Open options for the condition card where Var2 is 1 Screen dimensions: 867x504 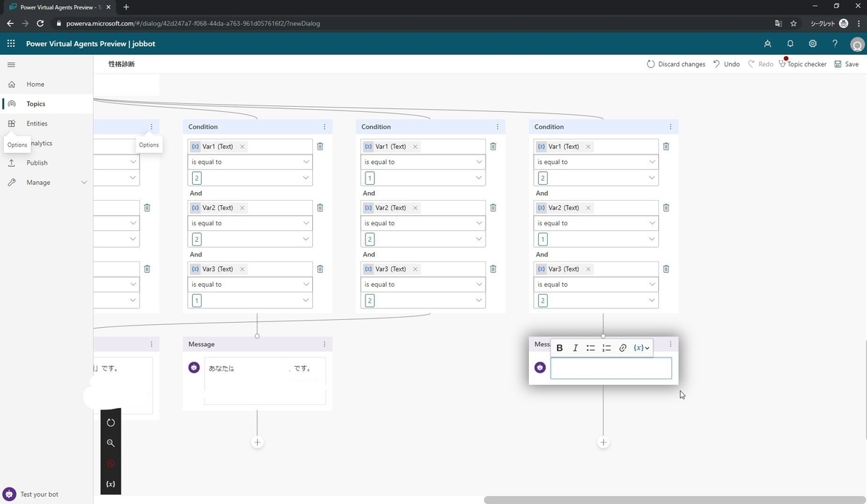670,127
